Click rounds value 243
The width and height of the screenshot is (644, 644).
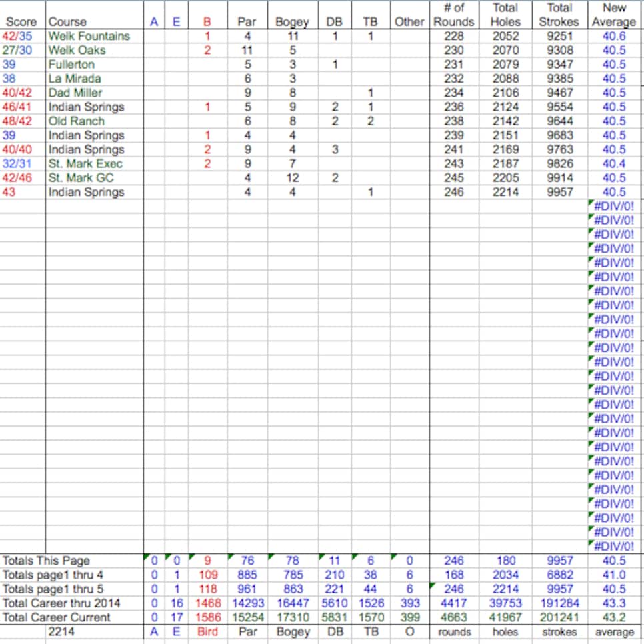click(x=454, y=163)
